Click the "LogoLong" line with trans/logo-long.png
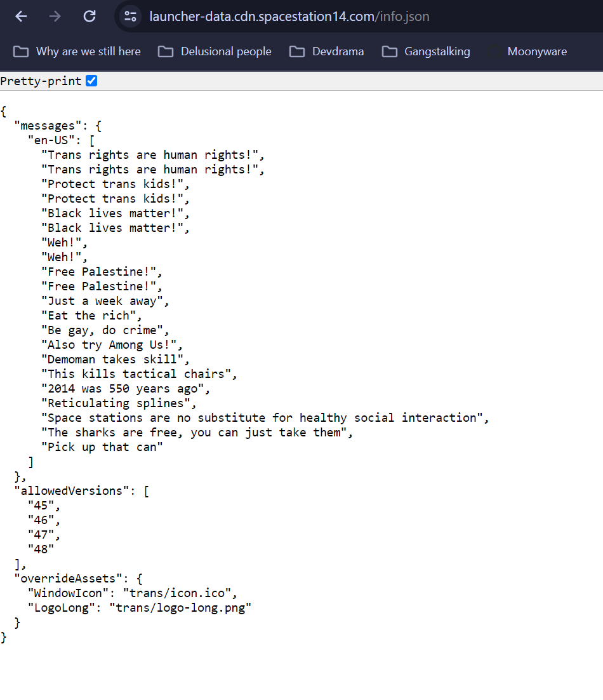Viewport: 603px width, 700px height. (140, 608)
